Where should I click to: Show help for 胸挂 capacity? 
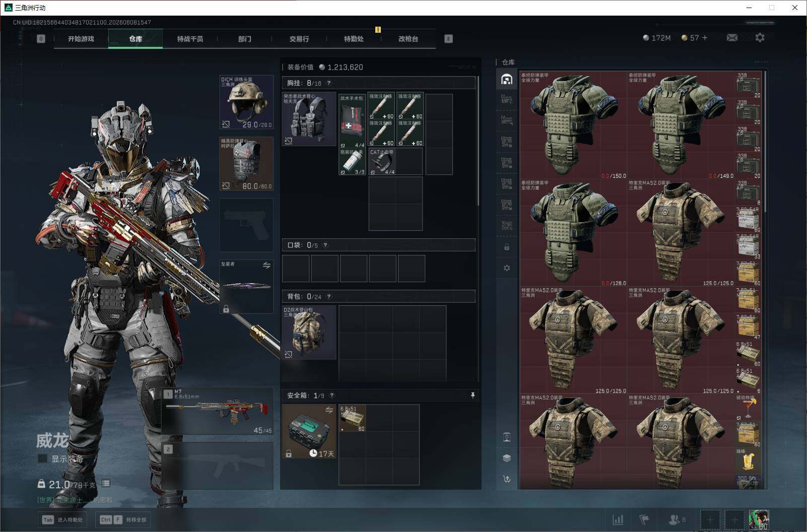click(x=329, y=83)
